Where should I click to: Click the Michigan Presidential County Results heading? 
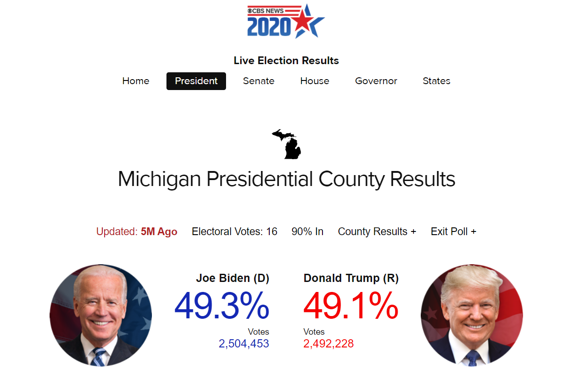tap(287, 179)
